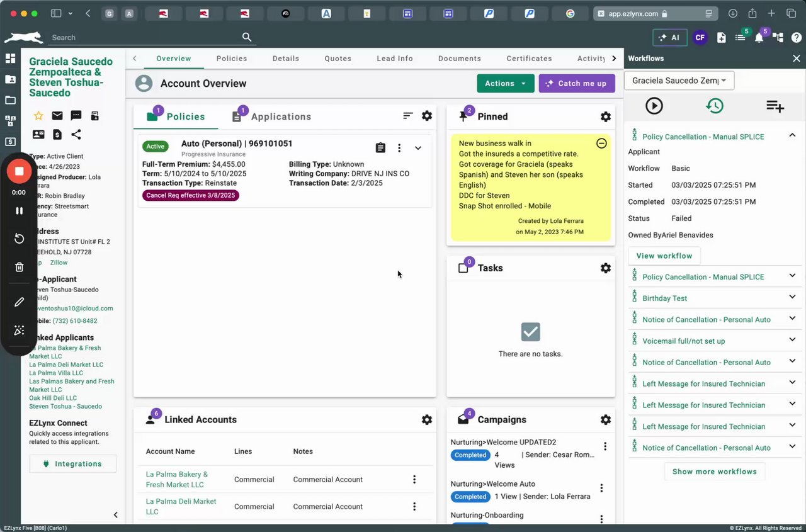This screenshot has width=806, height=532.
Task: Open settings gear of the Tasks panel
Action: (x=606, y=268)
